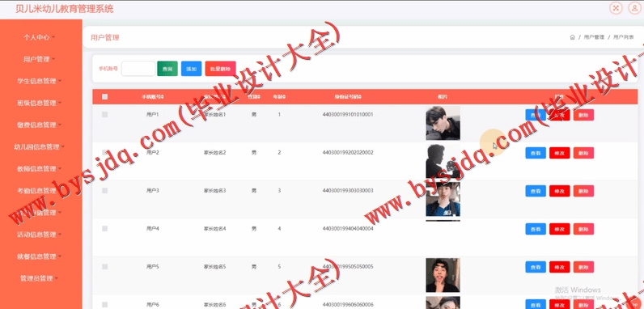Click the 贝儿米幼儿教育管理系统 title
Viewport: 644px width, 309px height.
pyautogui.click(x=64, y=9)
